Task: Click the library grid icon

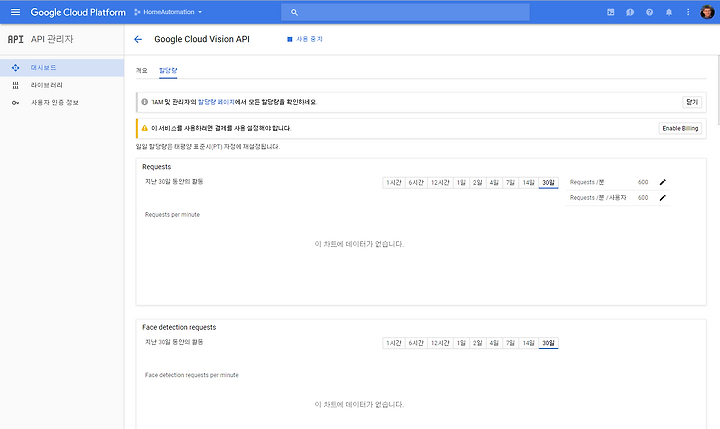Action: [16, 85]
